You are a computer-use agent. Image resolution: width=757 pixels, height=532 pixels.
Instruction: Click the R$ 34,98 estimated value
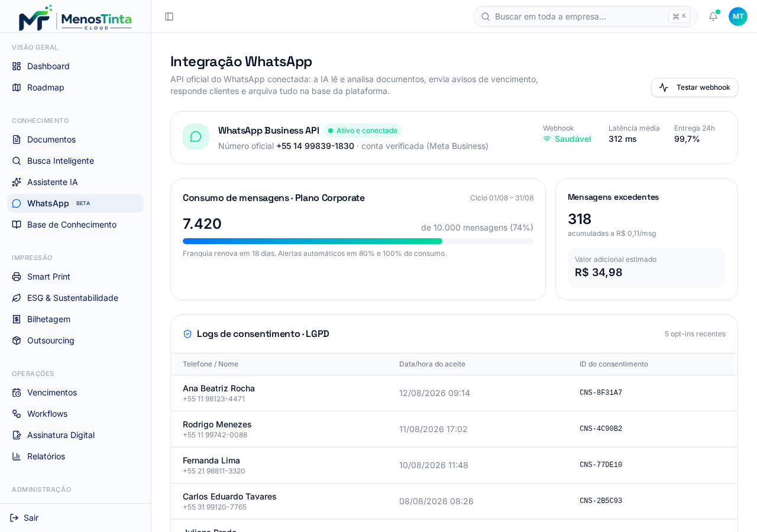599,273
